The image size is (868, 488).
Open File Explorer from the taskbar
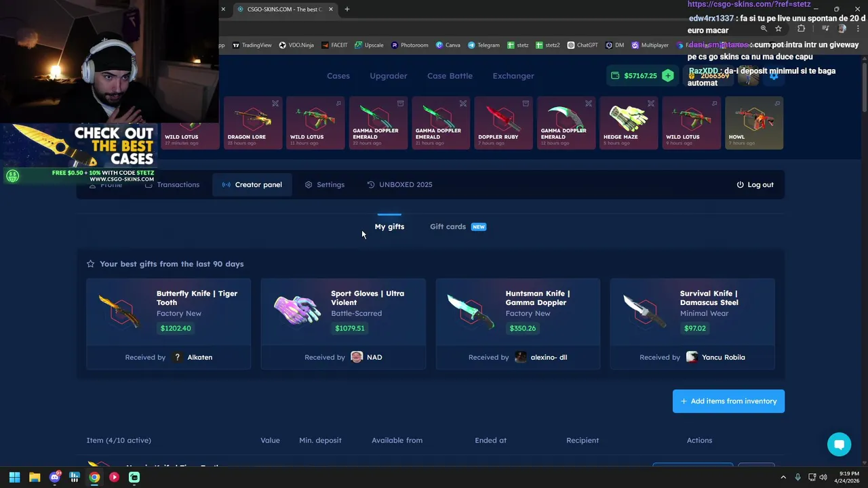(x=35, y=477)
